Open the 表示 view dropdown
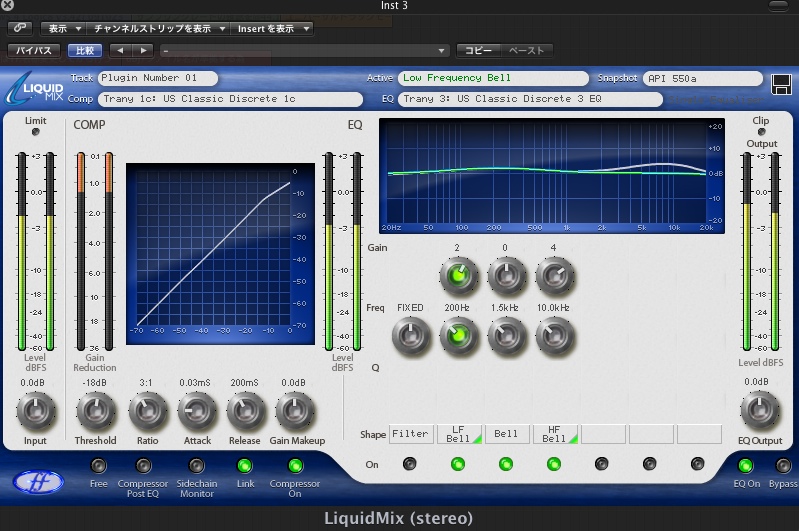The height and width of the screenshot is (531, 799). (x=63, y=29)
